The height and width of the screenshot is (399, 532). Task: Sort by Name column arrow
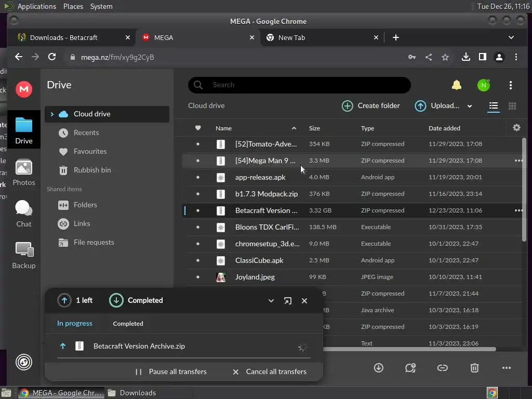pyautogui.click(x=294, y=128)
